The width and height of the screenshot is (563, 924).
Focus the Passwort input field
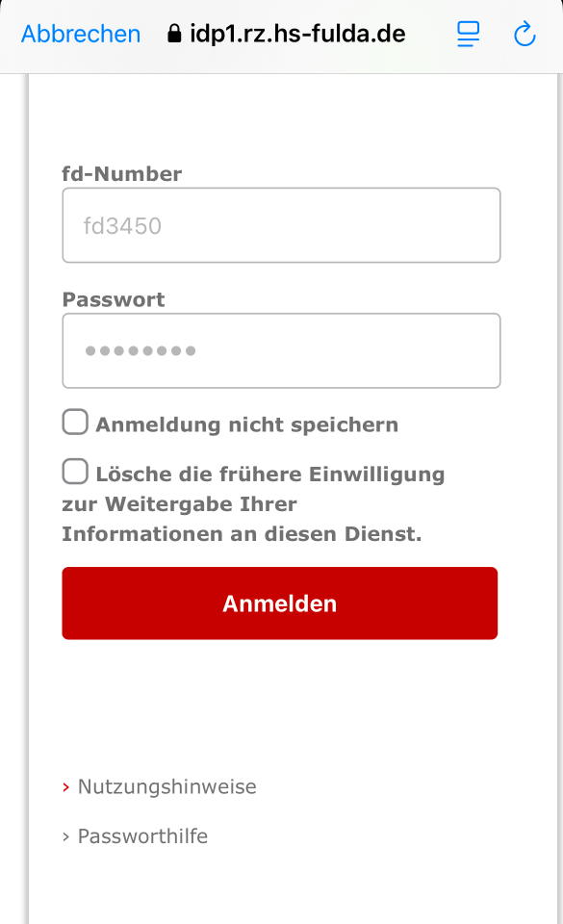281,350
